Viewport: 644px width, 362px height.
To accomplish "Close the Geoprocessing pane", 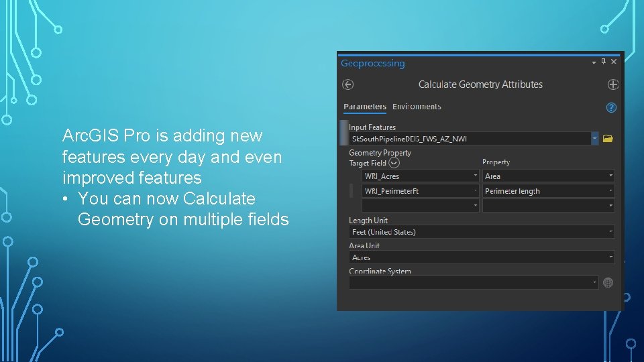I will 614,62.
